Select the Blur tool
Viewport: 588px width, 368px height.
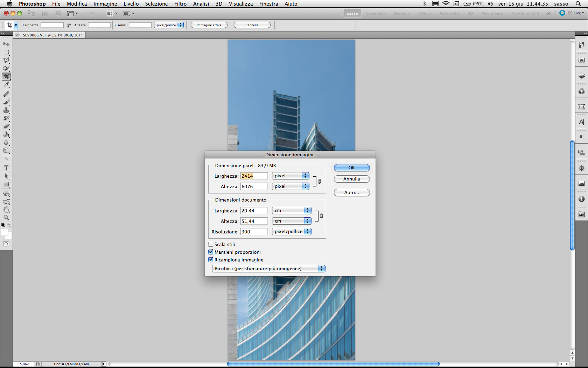6,143
